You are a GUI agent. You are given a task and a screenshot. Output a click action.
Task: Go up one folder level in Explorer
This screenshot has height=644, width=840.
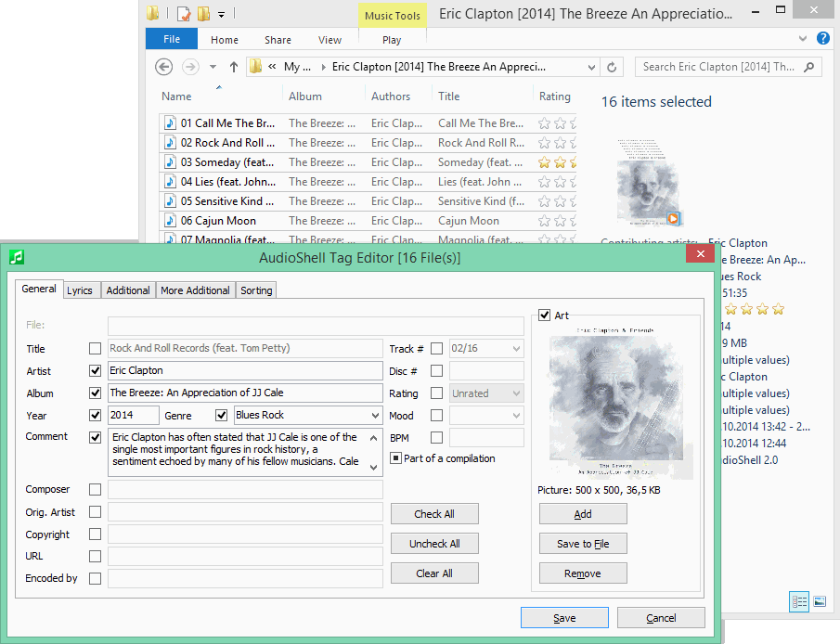tap(234, 67)
